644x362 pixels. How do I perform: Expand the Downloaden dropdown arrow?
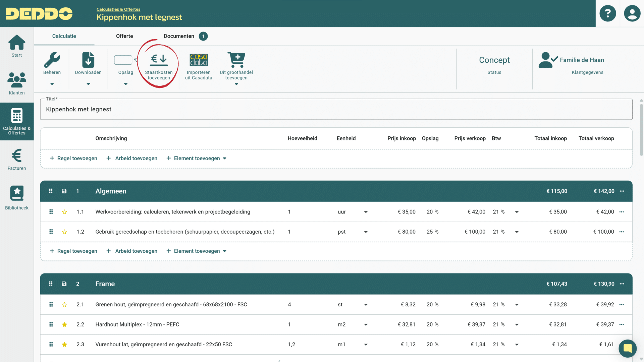88,84
